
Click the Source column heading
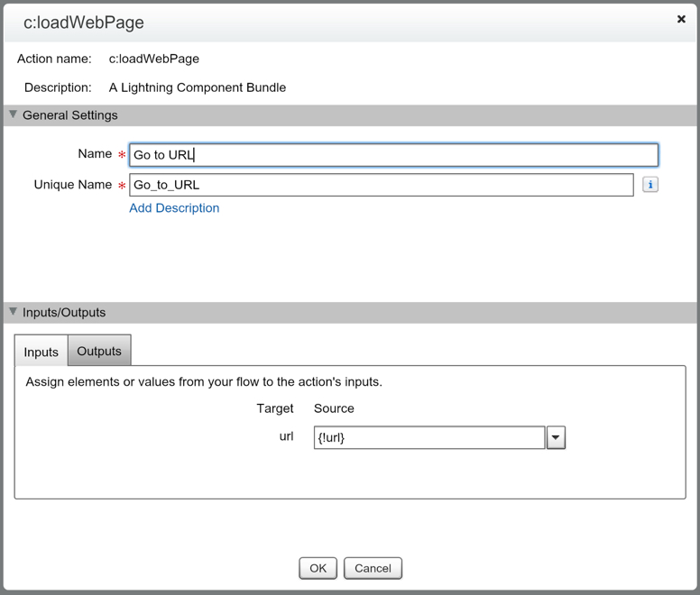[x=334, y=408]
